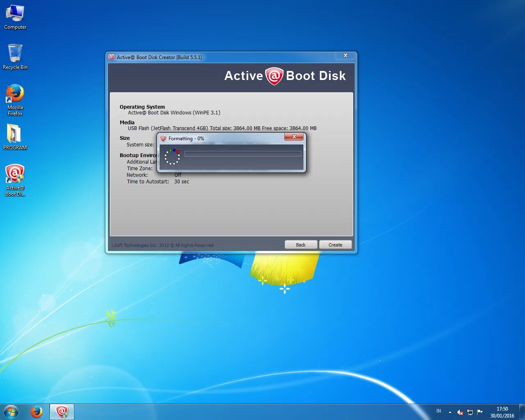Click the Boot Disk Creator title bar icon
Image resolution: width=525 pixels, height=420 pixels.
tap(112, 57)
